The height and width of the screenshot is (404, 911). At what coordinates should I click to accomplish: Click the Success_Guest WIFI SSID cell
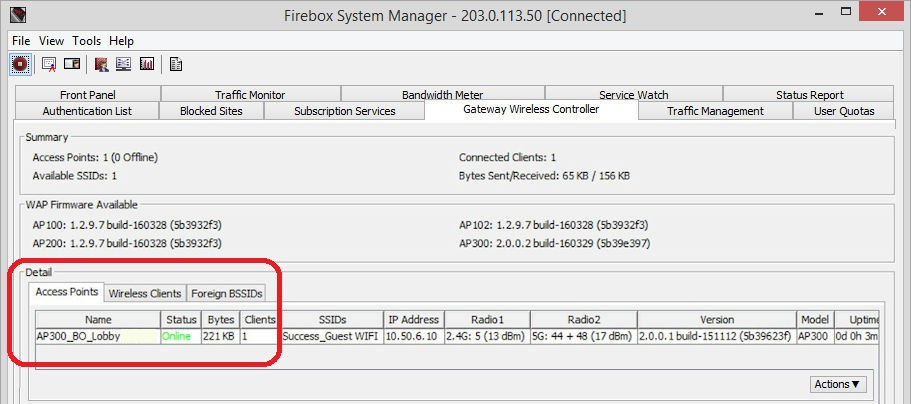pyautogui.click(x=332, y=336)
